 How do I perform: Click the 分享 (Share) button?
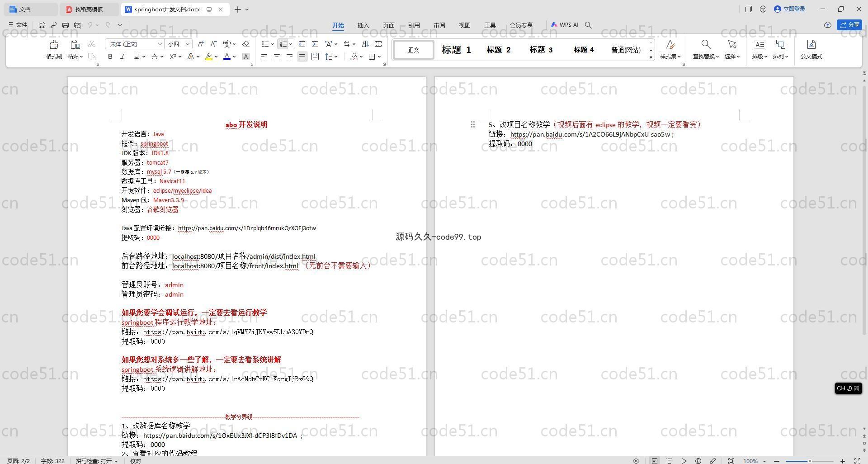click(x=849, y=25)
